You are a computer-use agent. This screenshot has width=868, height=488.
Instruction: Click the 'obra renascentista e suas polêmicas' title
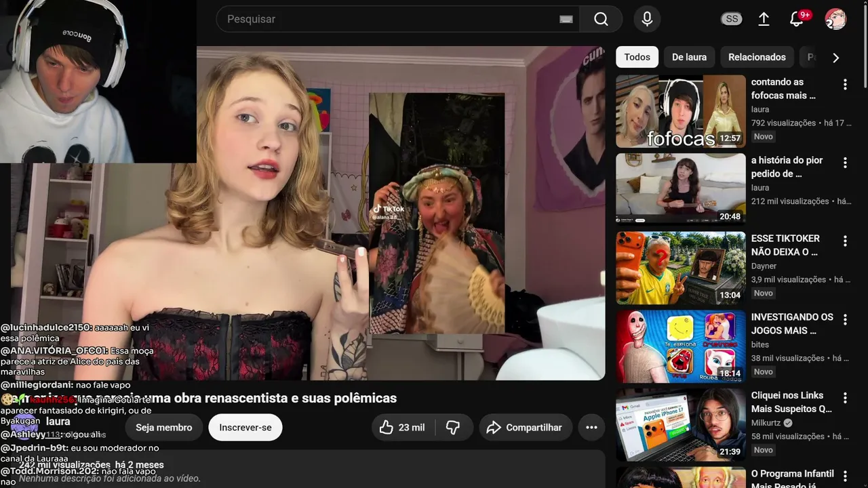tap(285, 398)
